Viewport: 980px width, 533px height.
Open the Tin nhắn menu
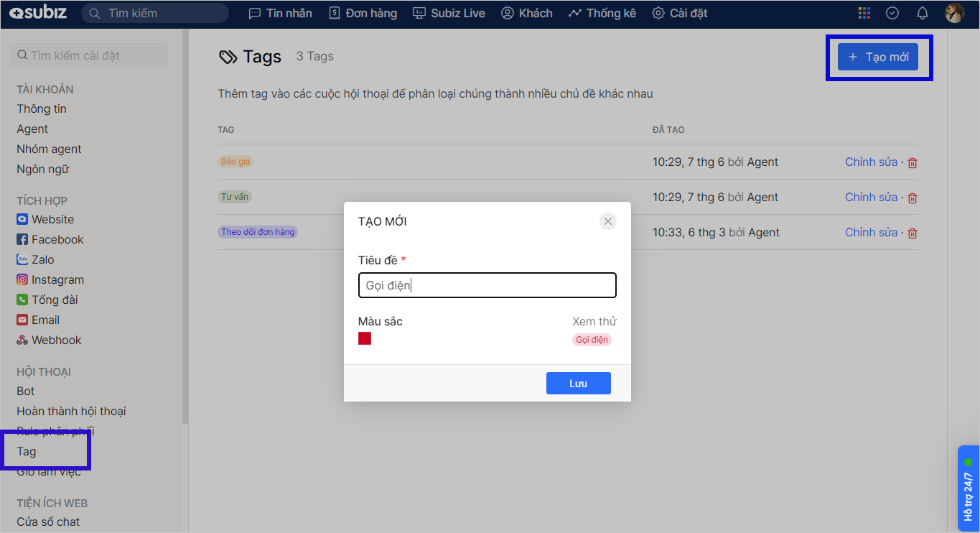(x=280, y=14)
